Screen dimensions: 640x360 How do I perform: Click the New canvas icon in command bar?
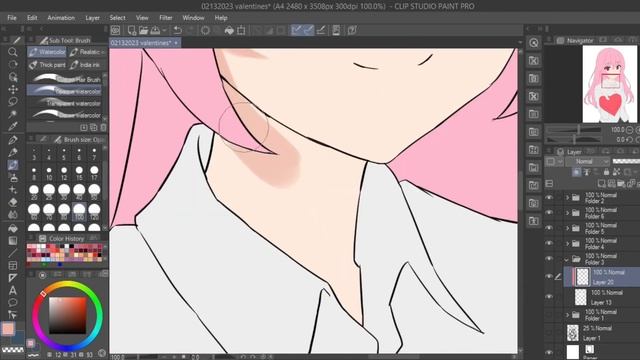(x=131, y=30)
